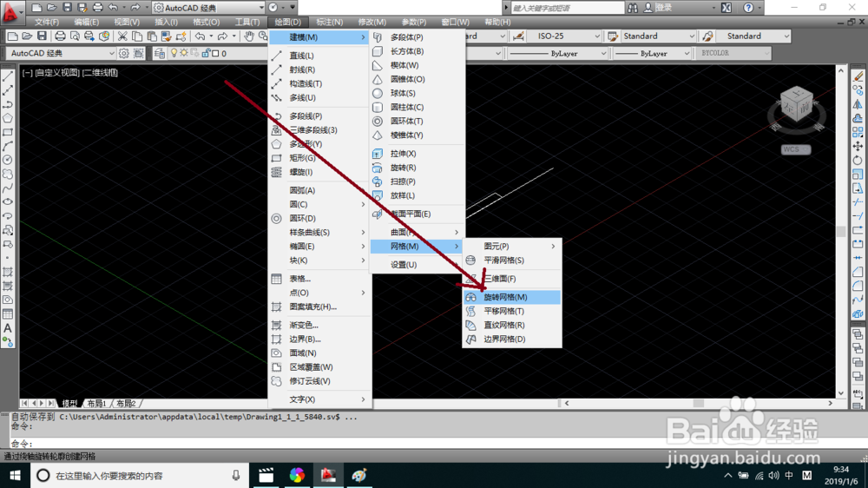Click the 面域(N) region icon
868x488 pixels.
point(277,353)
